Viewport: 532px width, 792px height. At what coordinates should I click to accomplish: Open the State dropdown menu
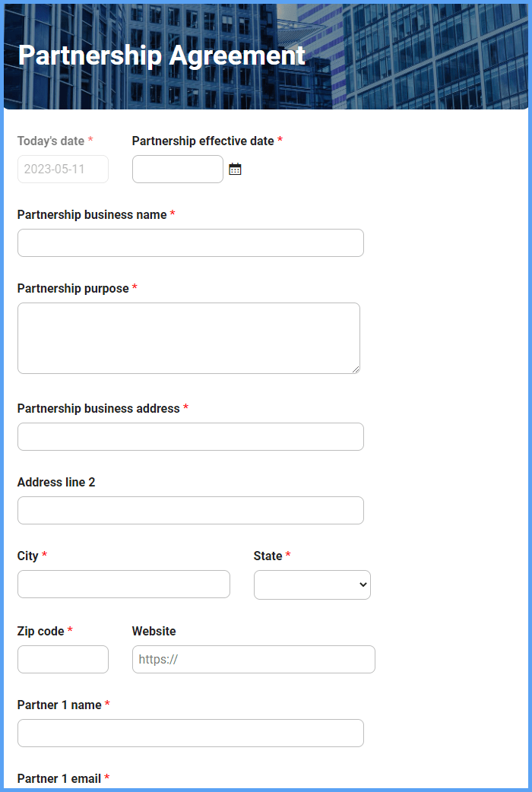coord(312,584)
